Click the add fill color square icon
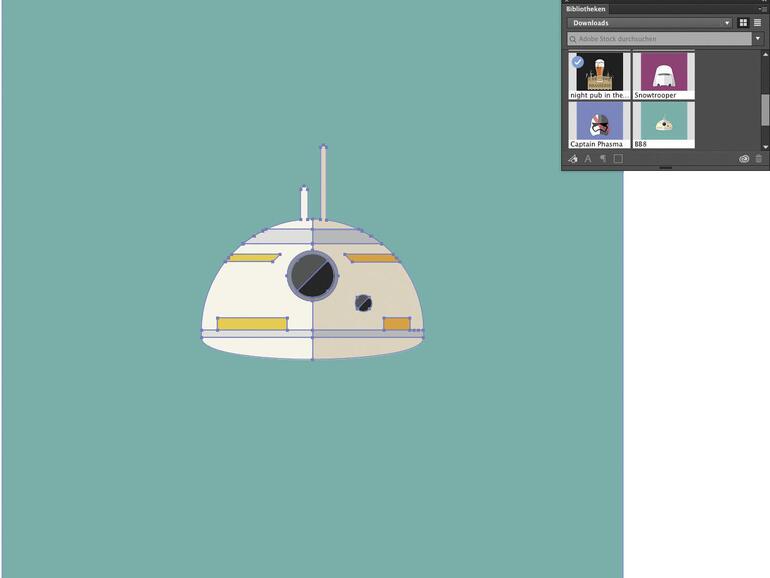Viewport: 770px width, 578px height. (x=618, y=159)
